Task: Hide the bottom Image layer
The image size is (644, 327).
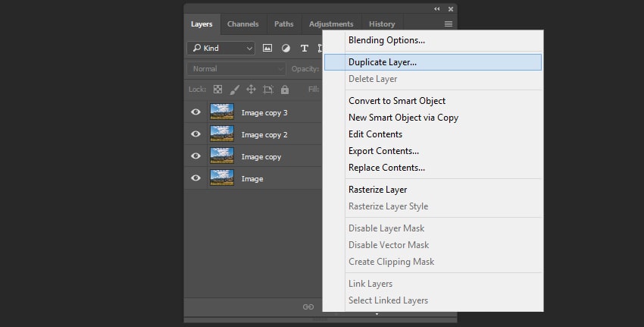Action: [196, 178]
